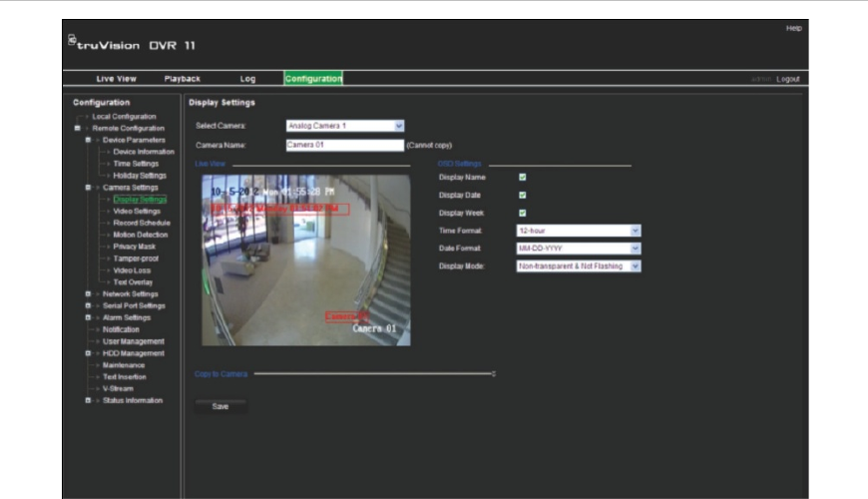Image resolution: width=868 pixels, height=499 pixels.
Task: Open the Log tab
Action: [x=247, y=79]
